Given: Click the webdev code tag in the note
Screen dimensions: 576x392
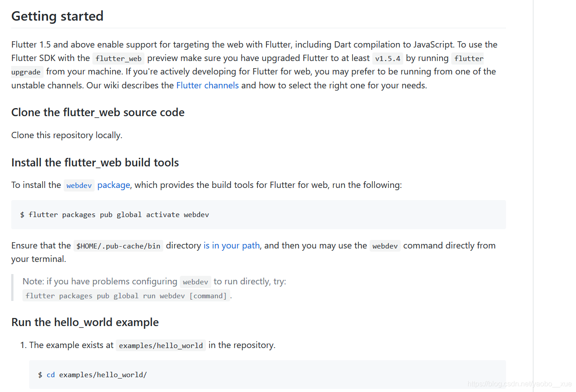Looking at the screenshot, I should click(x=196, y=282).
